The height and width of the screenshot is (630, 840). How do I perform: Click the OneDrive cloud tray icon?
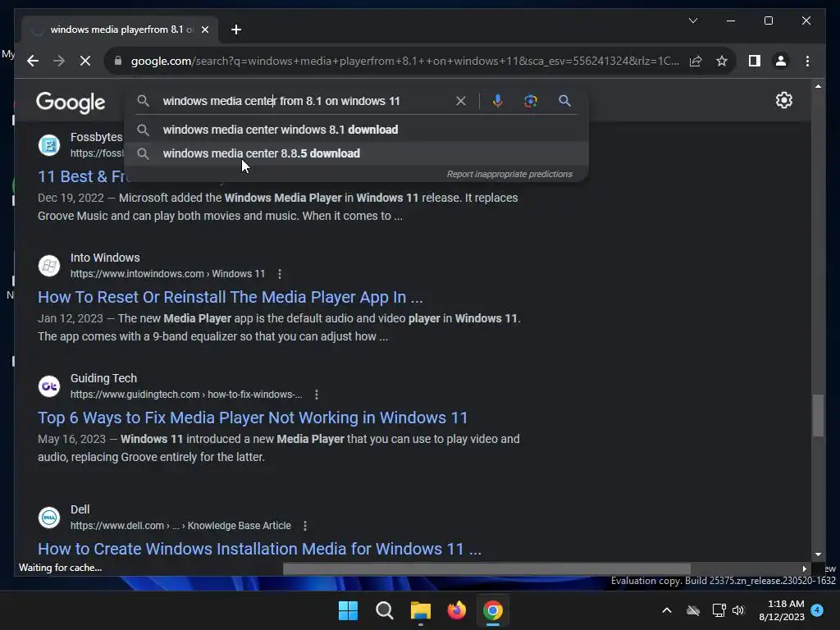coord(693,610)
